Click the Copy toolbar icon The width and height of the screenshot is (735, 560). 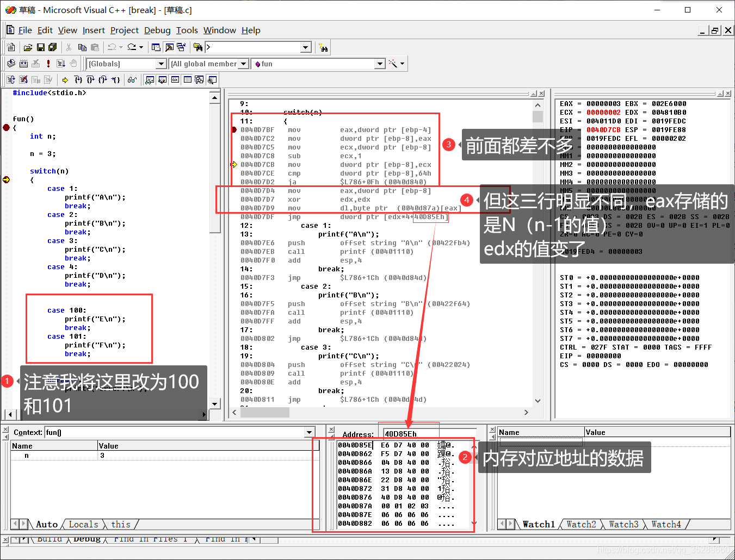pos(82,47)
